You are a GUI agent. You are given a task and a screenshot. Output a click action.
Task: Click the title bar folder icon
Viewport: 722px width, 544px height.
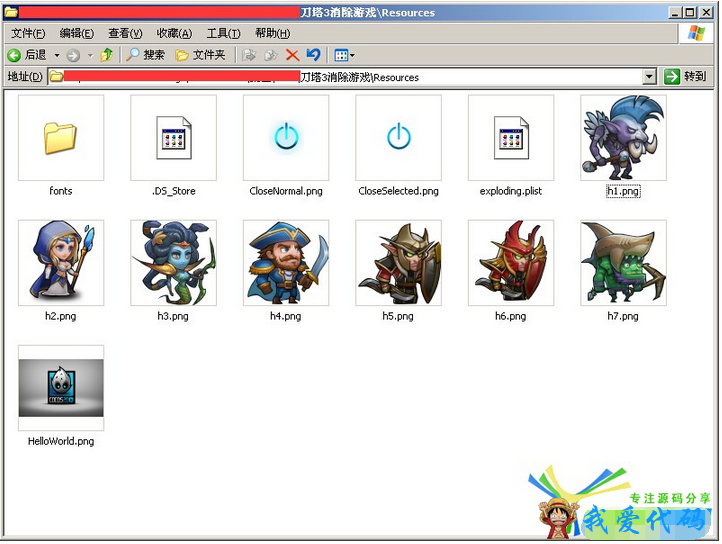11,12
